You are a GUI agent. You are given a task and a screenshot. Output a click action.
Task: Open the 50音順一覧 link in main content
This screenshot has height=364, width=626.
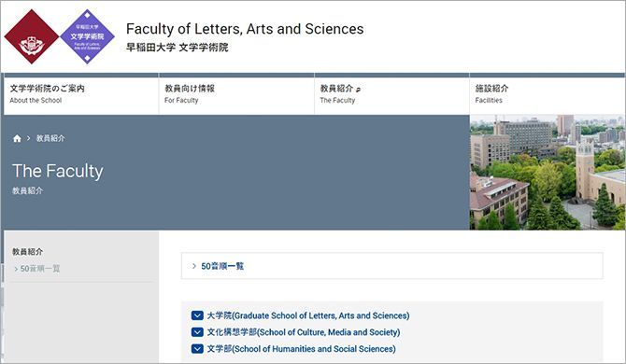tap(222, 266)
